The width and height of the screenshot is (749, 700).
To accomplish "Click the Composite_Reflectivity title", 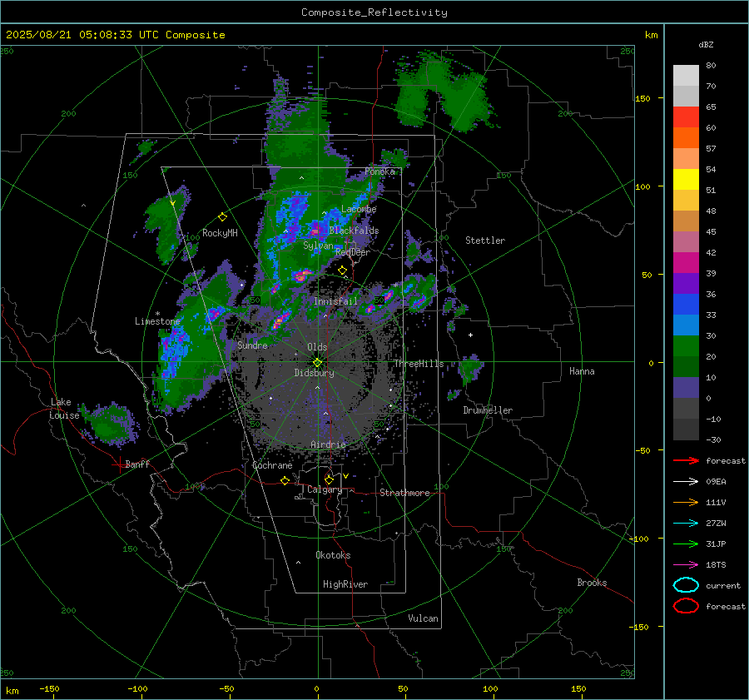I will [x=374, y=12].
